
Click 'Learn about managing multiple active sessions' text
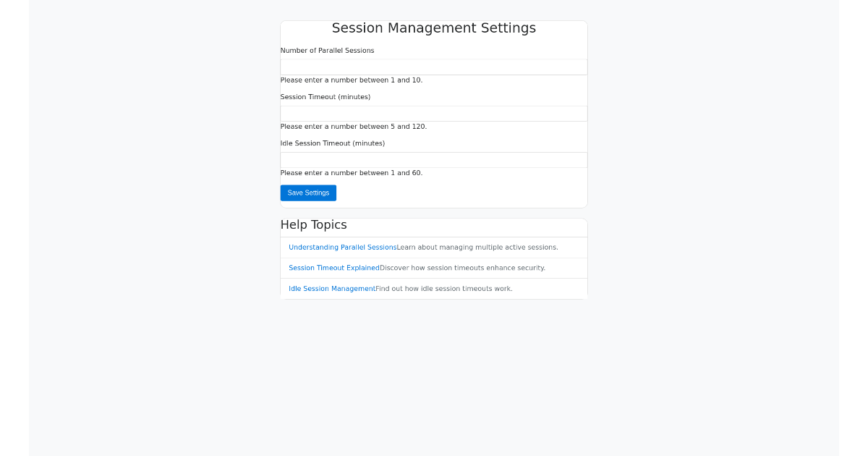(x=477, y=248)
